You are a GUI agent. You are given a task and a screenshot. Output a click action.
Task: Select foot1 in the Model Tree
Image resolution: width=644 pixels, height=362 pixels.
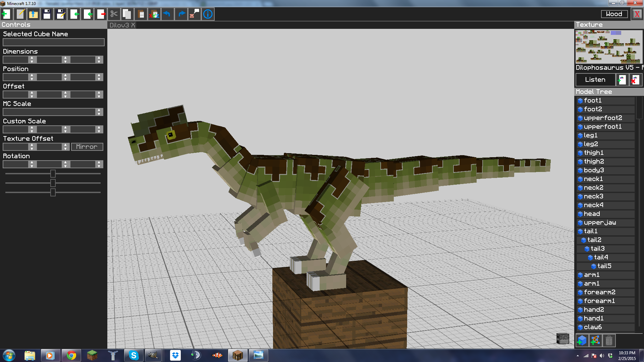point(605,101)
